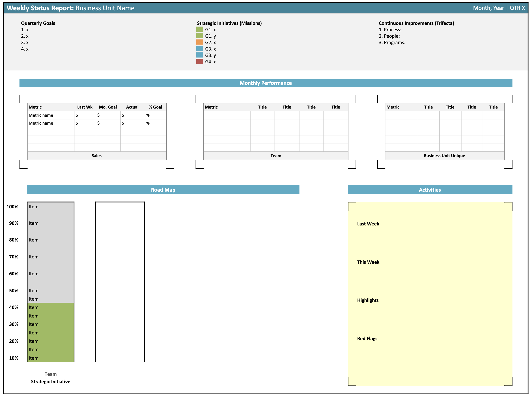Click the Monthly Performance section banner
This screenshot has width=532, height=398.
point(266,83)
